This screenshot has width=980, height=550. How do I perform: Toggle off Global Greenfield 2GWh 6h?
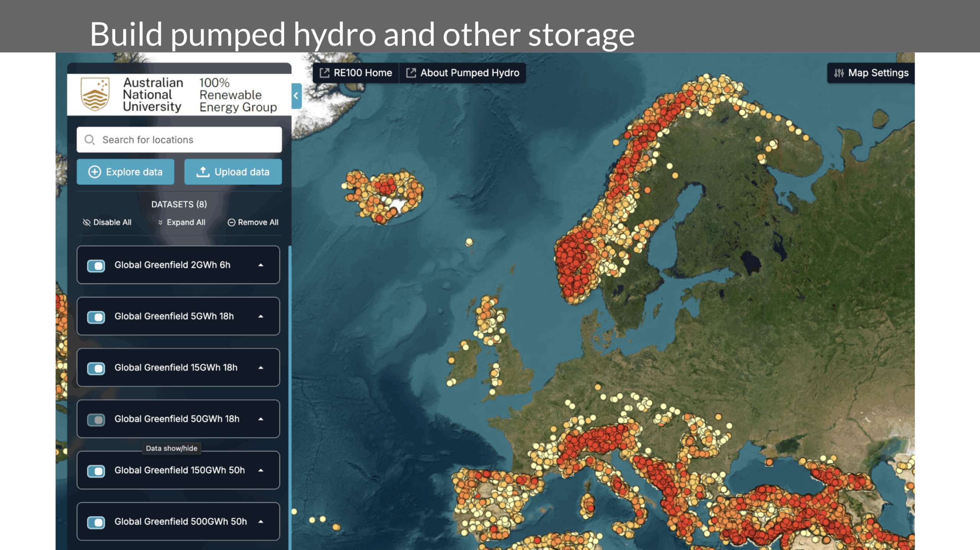point(96,265)
